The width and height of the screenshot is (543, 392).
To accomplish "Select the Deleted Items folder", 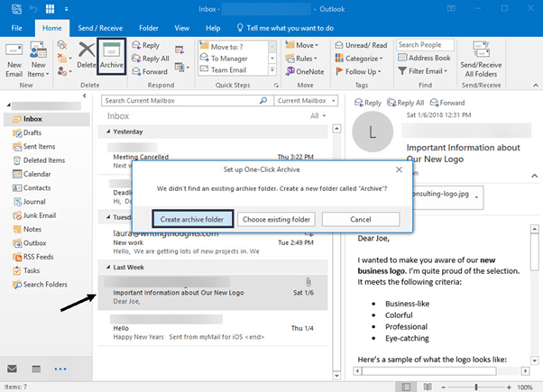I will click(44, 160).
